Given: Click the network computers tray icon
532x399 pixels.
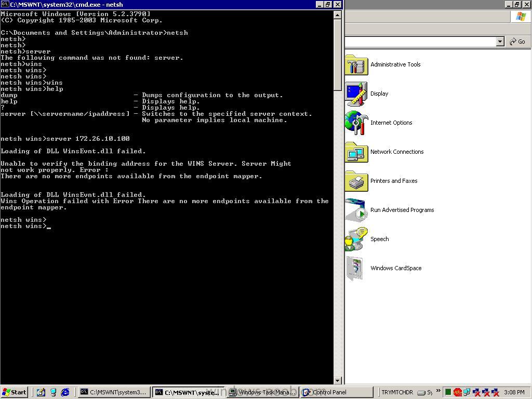Looking at the screenshot, I should tap(467, 392).
